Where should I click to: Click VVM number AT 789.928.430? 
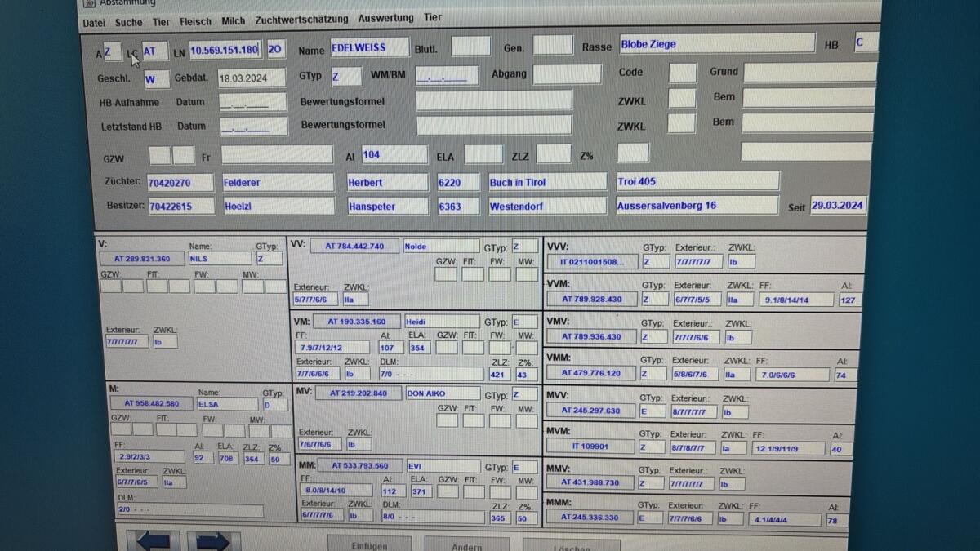pos(591,299)
